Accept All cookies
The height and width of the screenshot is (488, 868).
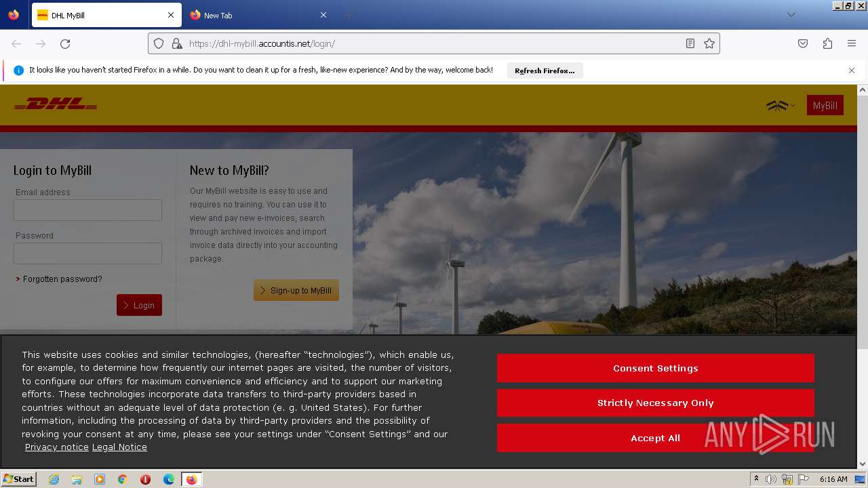tap(655, 438)
